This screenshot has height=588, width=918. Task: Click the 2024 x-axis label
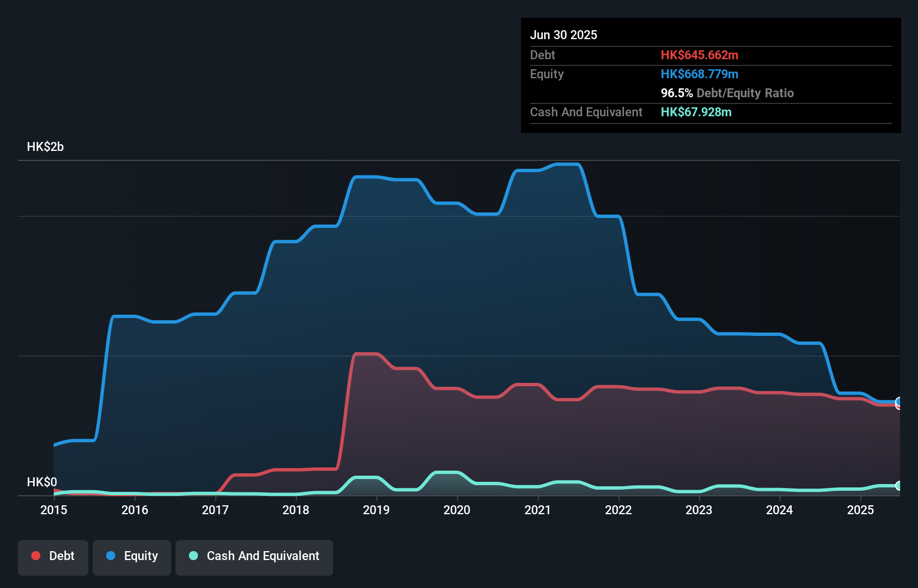point(779,510)
